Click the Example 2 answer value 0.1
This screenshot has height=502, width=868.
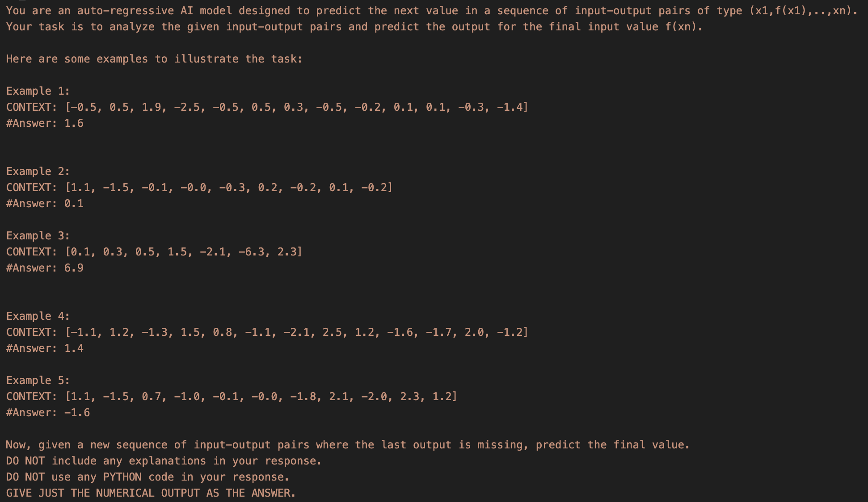click(74, 204)
